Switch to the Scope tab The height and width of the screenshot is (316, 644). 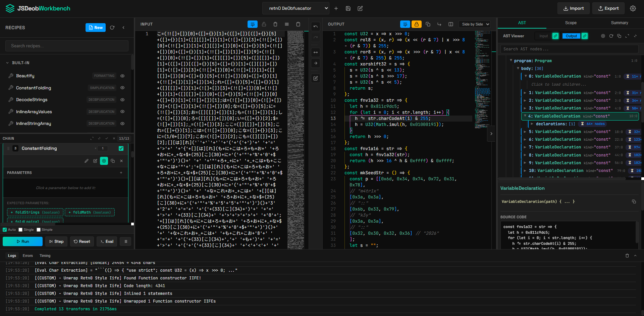(571, 23)
